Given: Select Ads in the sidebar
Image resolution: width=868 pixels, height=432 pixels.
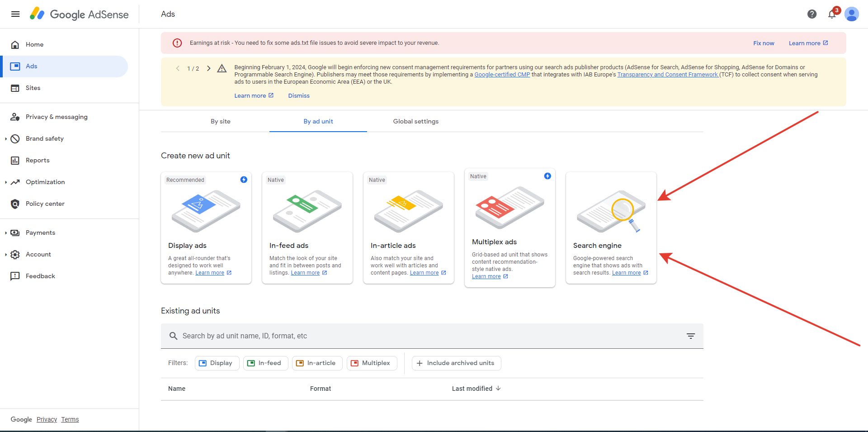Looking at the screenshot, I should [x=64, y=66].
